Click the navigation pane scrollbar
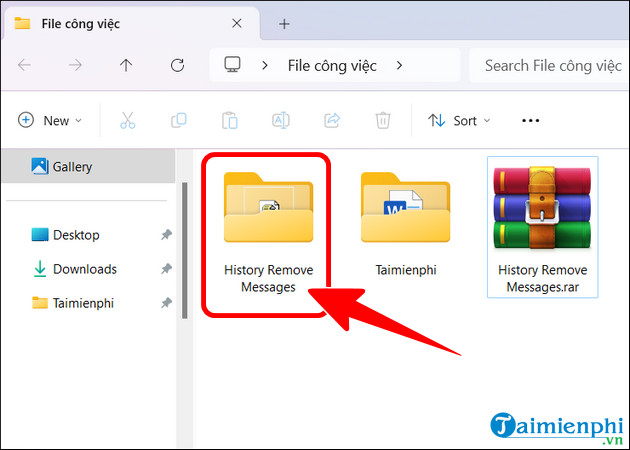This screenshot has height=450, width=630. pos(184,250)
